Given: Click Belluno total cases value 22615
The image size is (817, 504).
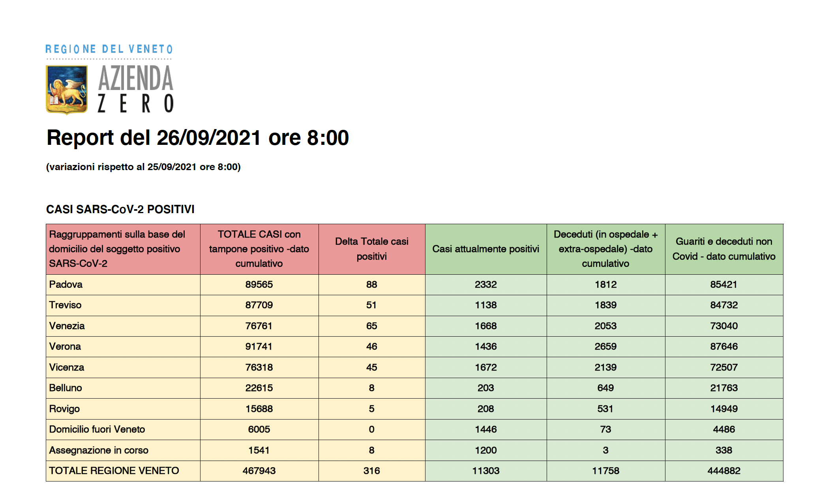Looking at the screenshot, I should tap(259, 388).
